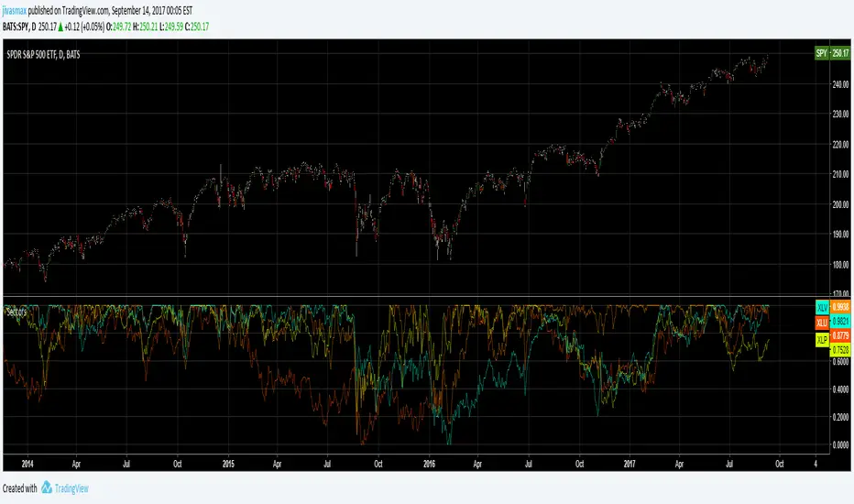
Task: Click the 'BATS:SPY, D' symbol text
Action: (19, 27)
